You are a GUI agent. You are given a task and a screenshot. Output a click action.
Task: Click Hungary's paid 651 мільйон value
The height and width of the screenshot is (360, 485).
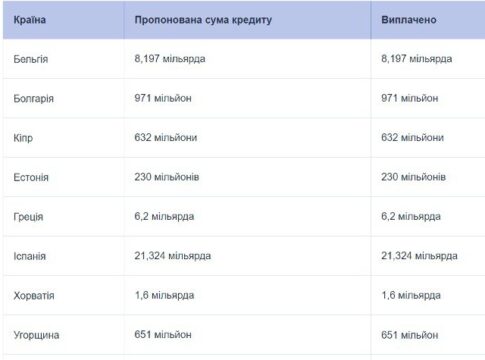tap(410, 335)
